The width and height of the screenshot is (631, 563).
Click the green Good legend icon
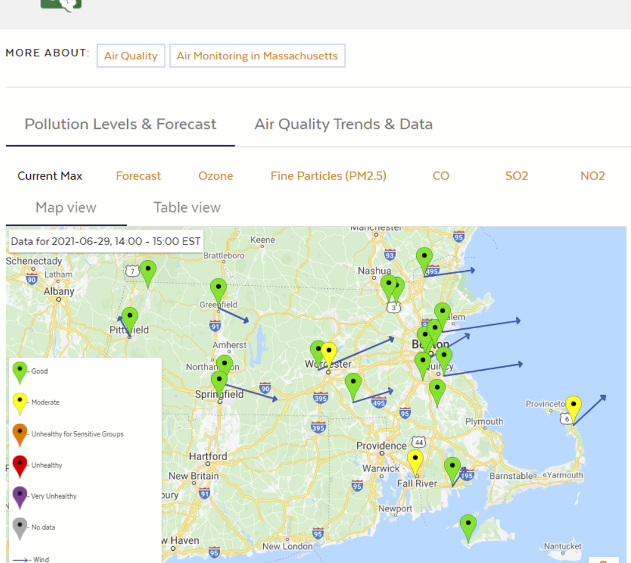tap(19, 372)
